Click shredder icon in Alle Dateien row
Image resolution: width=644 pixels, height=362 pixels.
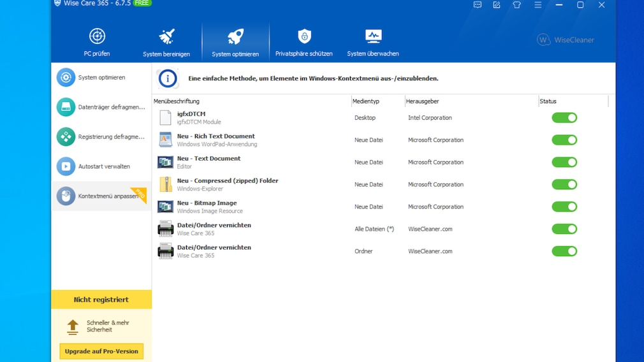[x=166, y=229]
